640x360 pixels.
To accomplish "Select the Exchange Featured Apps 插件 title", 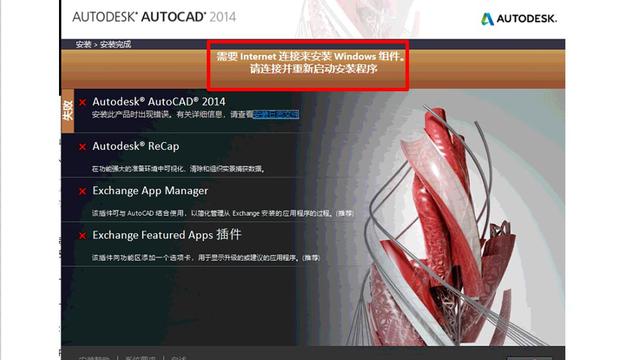I will pos(167,235).
